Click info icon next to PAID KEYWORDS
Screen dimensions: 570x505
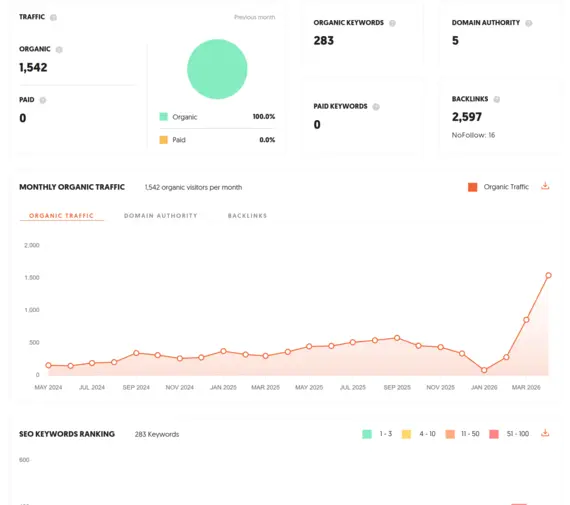376,107
